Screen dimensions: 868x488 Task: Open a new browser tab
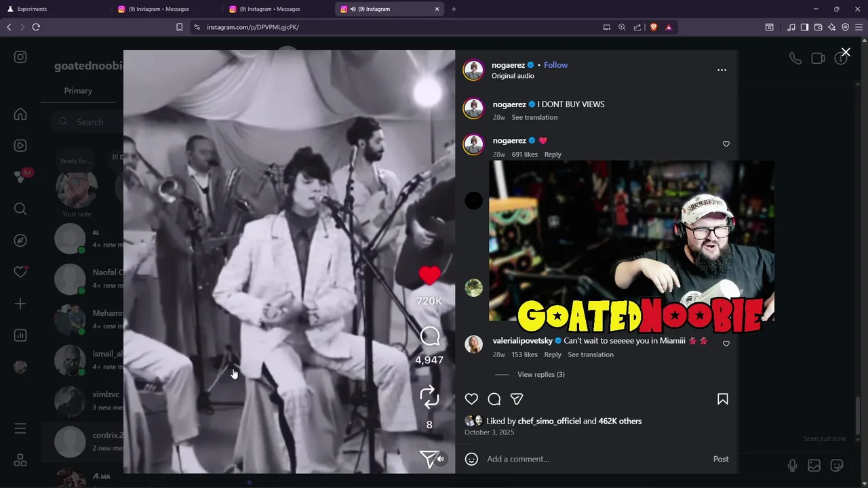coord(454,9)
